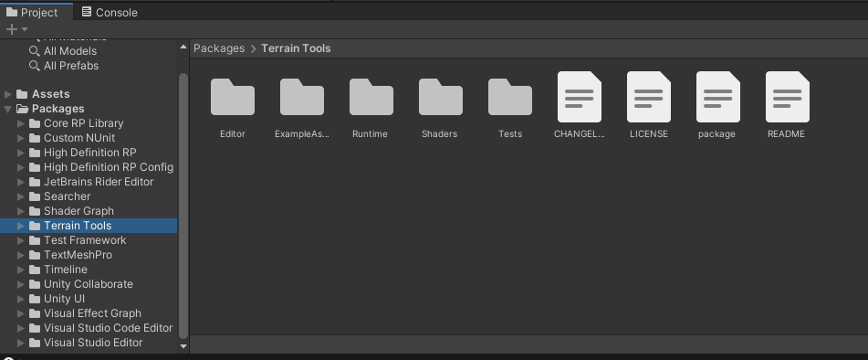Expand the Core RP Library node
The width and height of the screenshot is (868, 360).
click(20, 123)
